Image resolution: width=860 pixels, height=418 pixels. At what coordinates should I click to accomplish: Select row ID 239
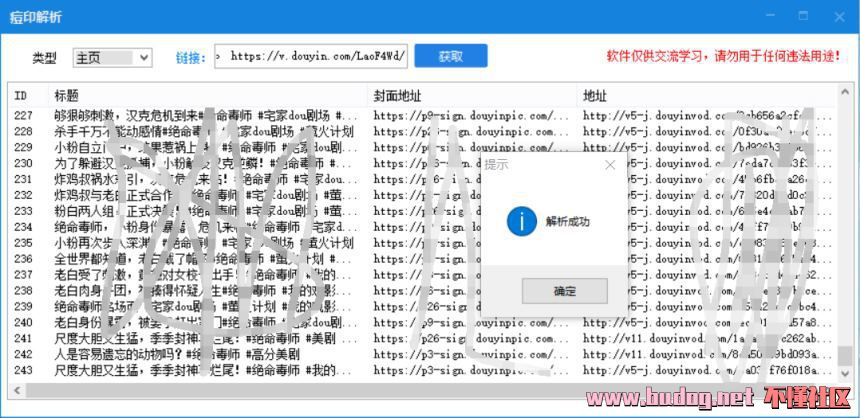422,307
